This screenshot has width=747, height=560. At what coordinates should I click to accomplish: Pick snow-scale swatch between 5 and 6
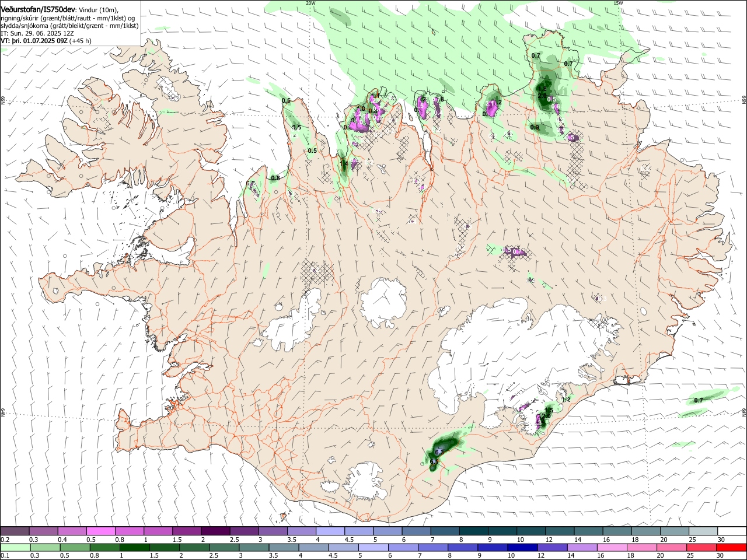[388, 531]
